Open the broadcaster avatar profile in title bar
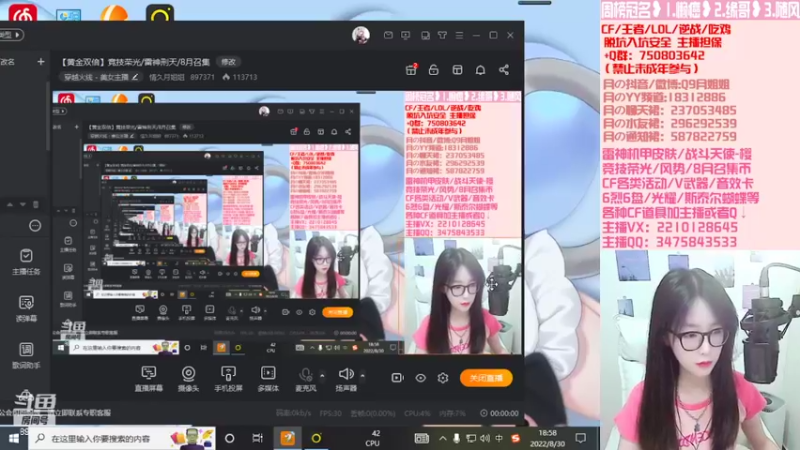 pyautogui.click(x=361, y=35)
